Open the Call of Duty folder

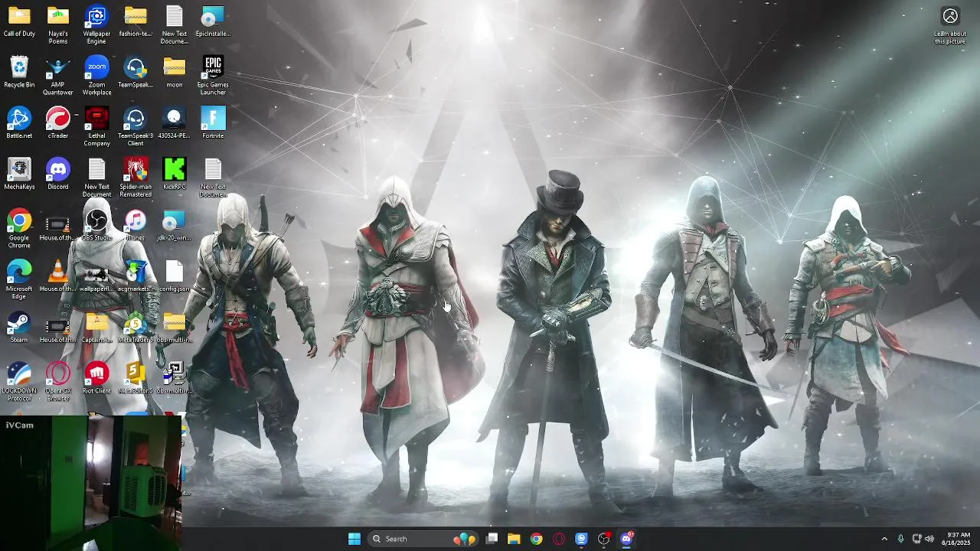[19, 21]
